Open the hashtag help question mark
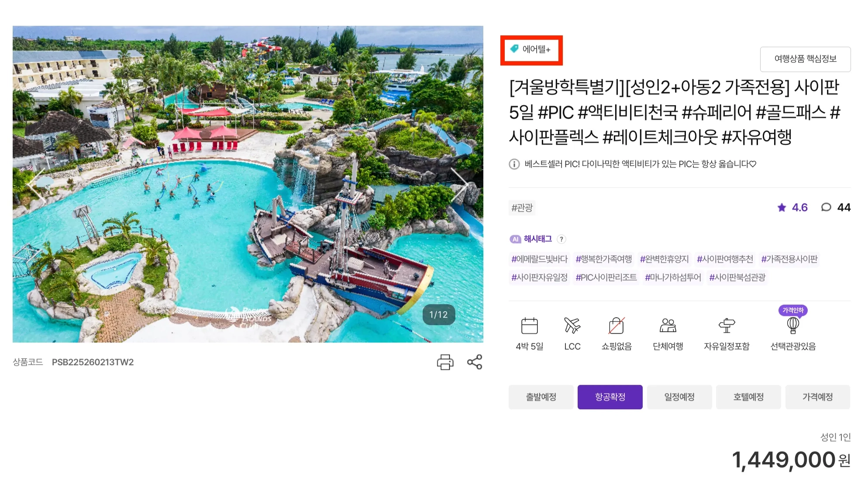This screenshot has height=497, width=868. coord(561,239)
